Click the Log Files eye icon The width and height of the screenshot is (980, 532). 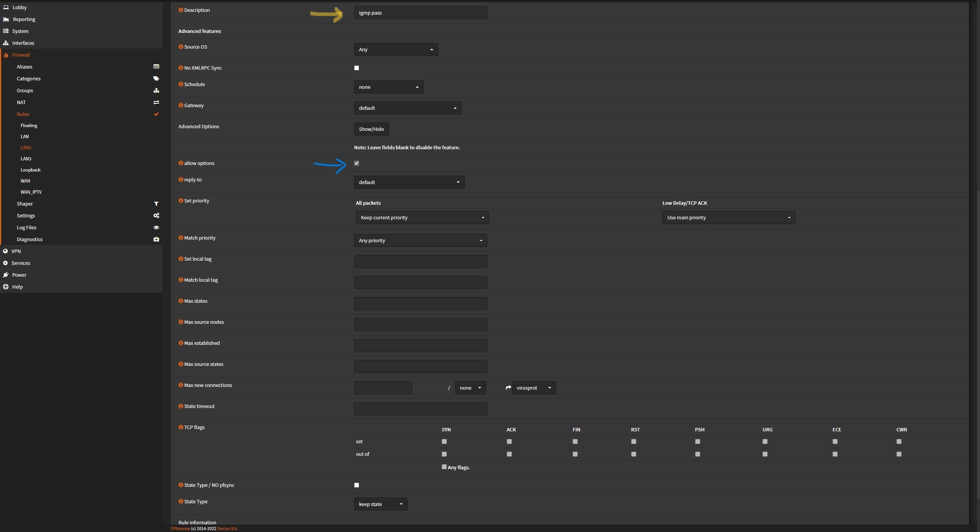156,227
